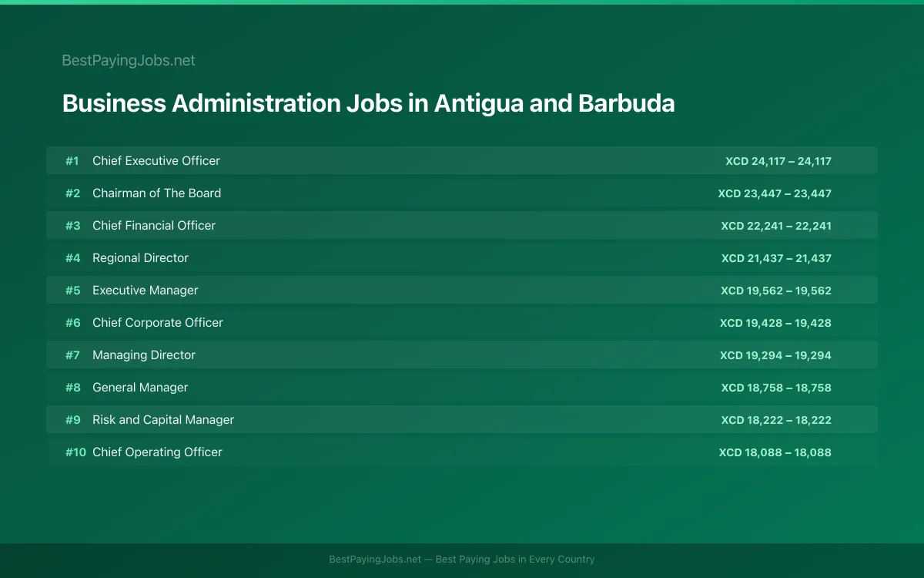Screen dimensions: 924x578
Task: Select the General Manager job title
Action: tap(140, 387)
